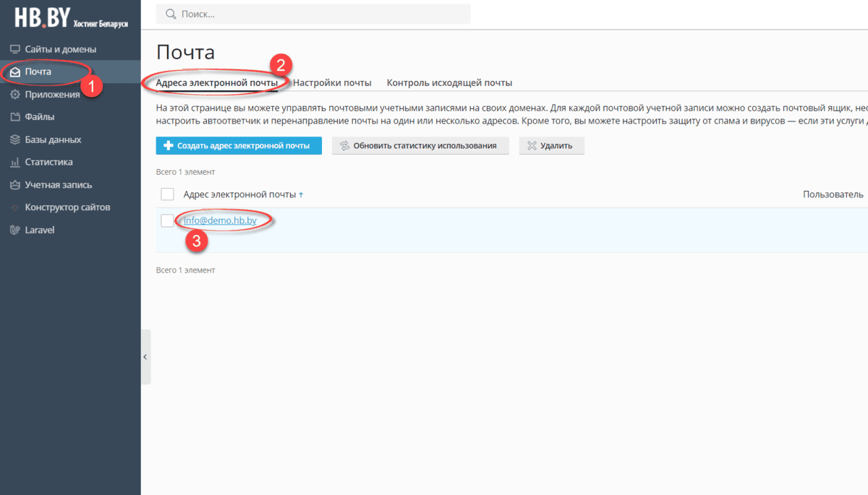This screenshot has height=495, width=868.
Task: Check the box next to info@demo.hb.by
Action: coord(167,220)
